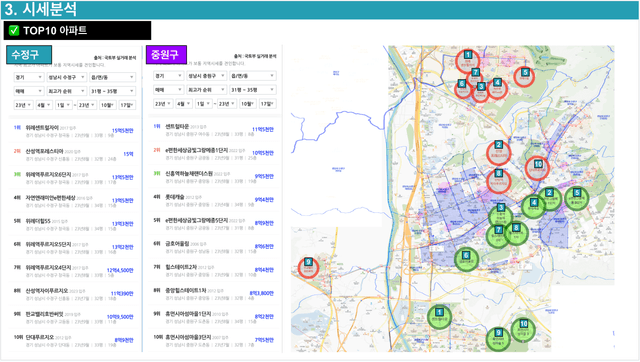Screen dimensions: 640x362
Task: Select red map marker number 3
Action: point(481,91)
